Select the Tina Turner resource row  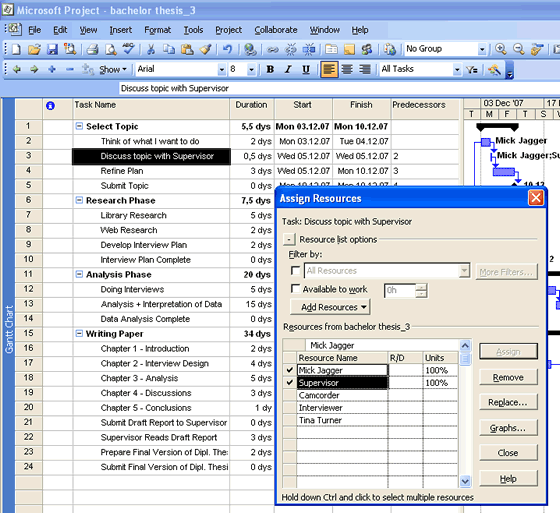[x=371, y=420]
